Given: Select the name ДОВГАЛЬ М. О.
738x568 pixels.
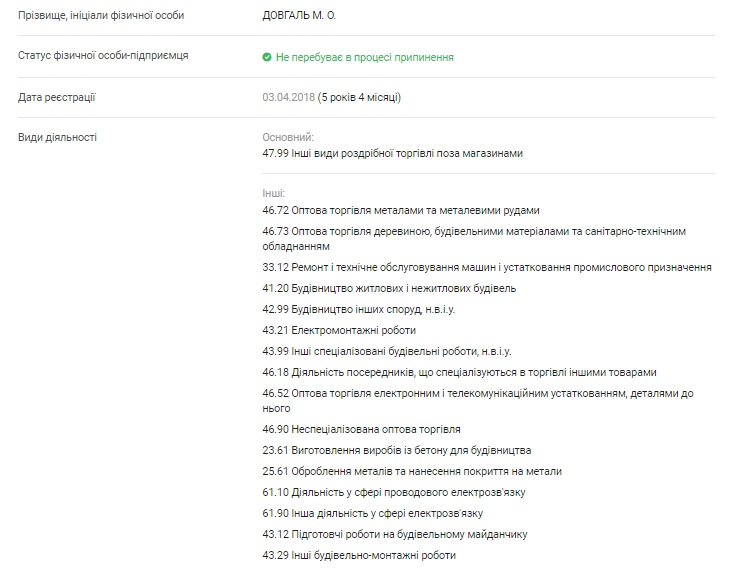Looking at the screenshot, I should click(299, 15).
